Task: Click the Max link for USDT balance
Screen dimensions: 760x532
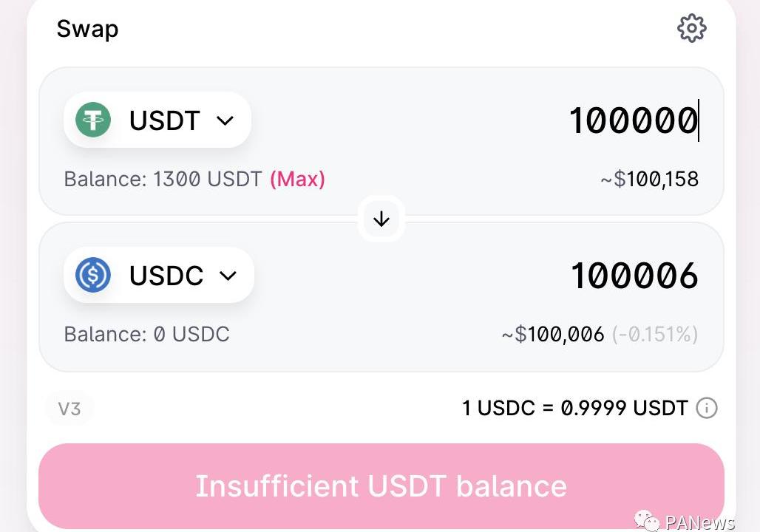Action: [297, 179]
